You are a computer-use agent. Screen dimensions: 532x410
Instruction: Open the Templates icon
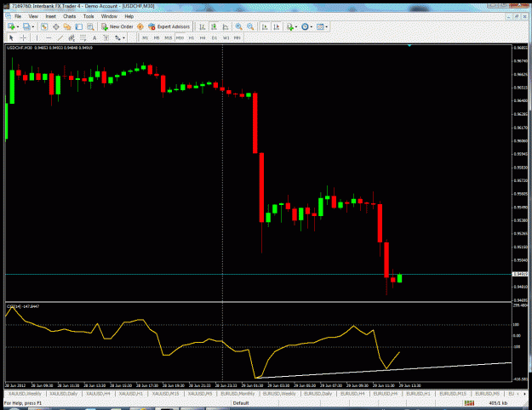(x=319, y=26)
